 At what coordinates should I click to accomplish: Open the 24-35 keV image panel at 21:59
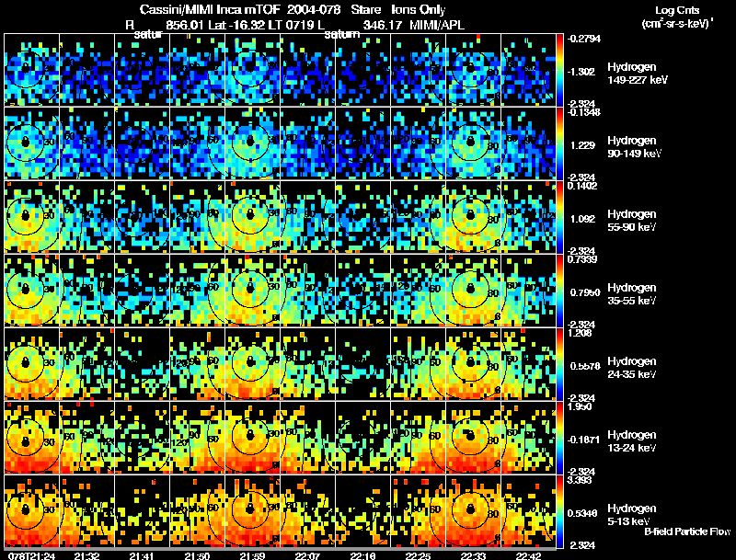(x=252, y=364)
